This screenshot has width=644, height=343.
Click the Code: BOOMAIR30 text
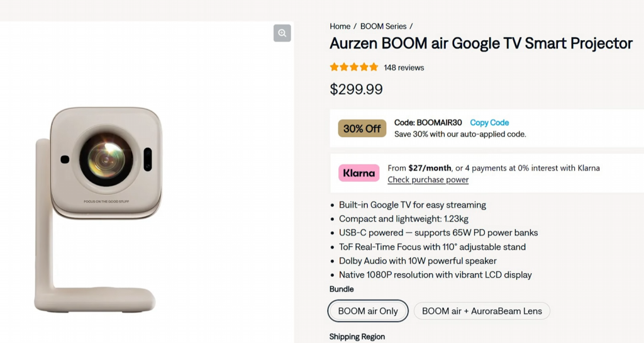click(429, 123)
